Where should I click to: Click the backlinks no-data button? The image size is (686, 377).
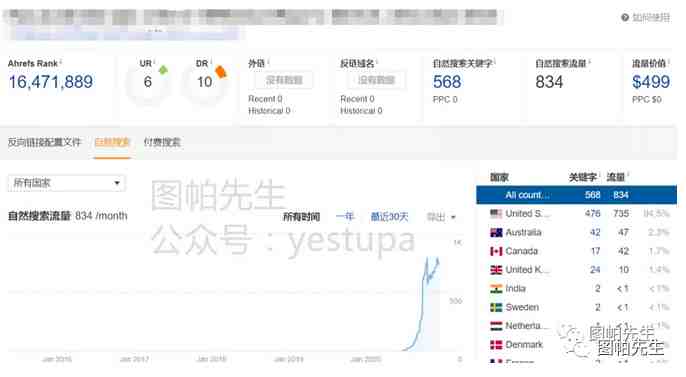[x=284, y=80]
